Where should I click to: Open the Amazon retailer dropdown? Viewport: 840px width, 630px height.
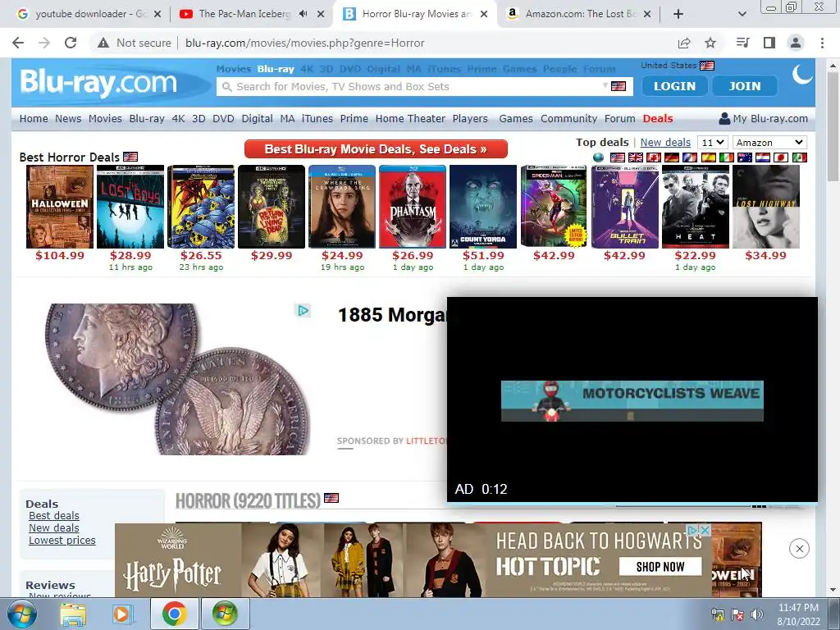pos(769,143)
